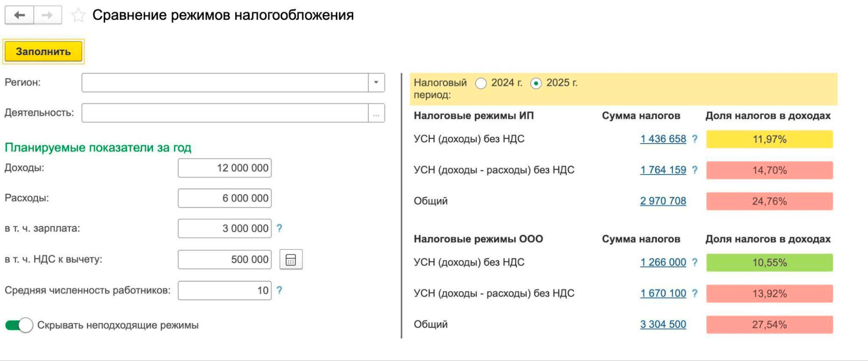The width and height of the screenshot is (868, 361).
Task: Expand the Регион dropdown list
Action: click(376, 82)
